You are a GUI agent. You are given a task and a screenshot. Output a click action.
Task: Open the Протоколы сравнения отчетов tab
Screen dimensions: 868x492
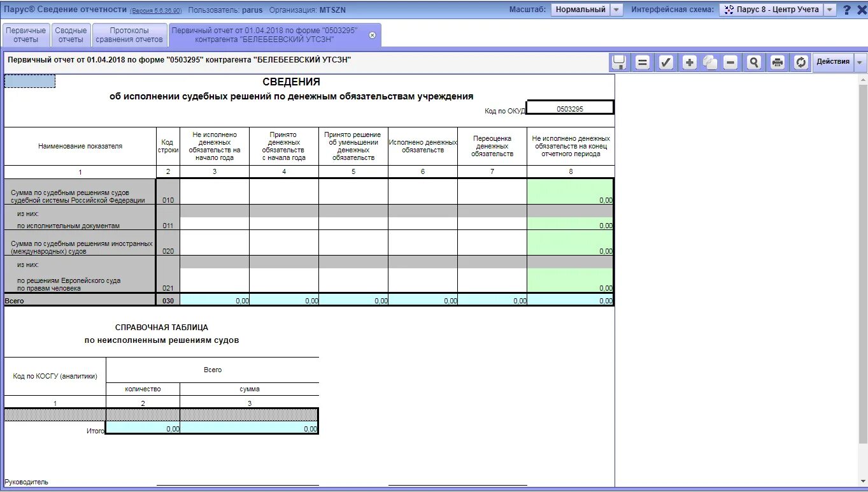129,35
